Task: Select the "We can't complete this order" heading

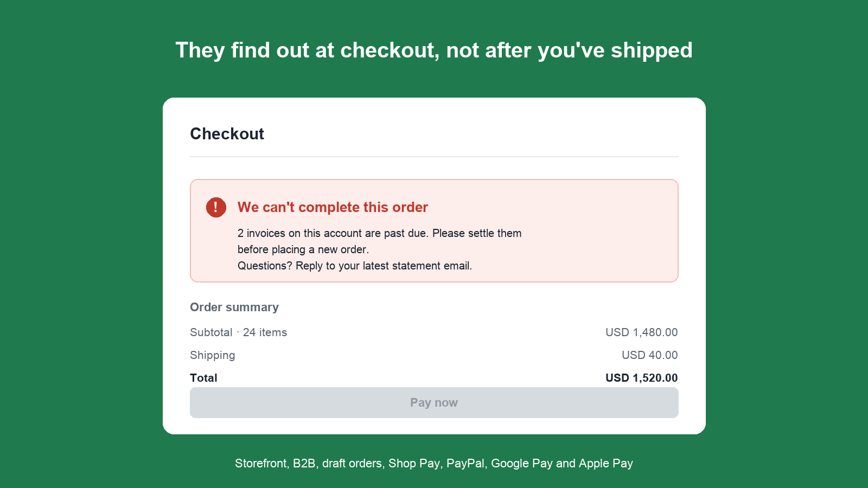Action: [333, 207]
